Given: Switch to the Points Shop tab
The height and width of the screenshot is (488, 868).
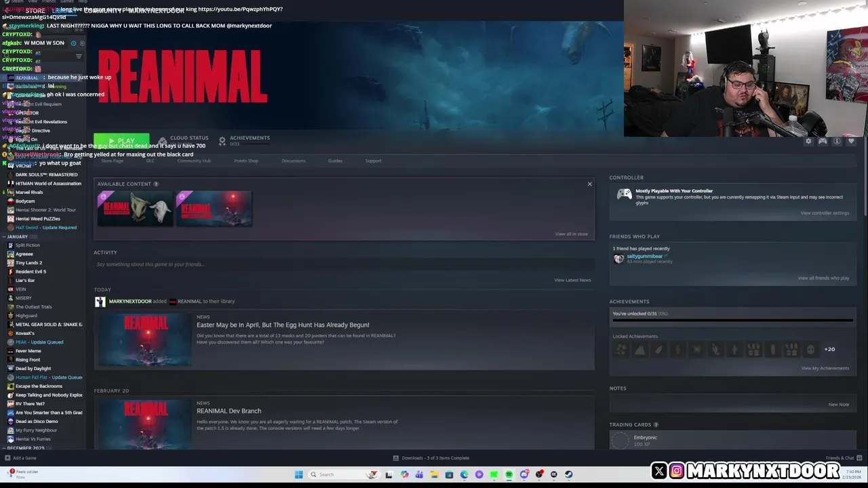Looking at the screenshot, I should [246, 161].
